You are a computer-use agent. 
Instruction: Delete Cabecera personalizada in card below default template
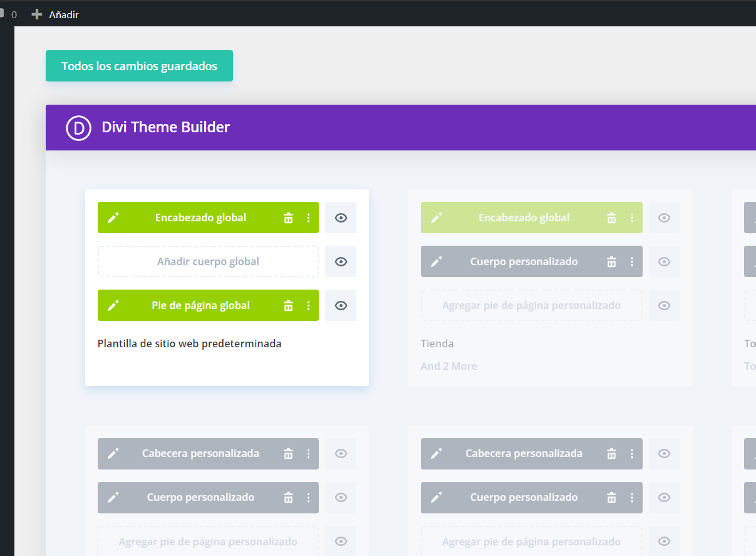coord(288,453)
